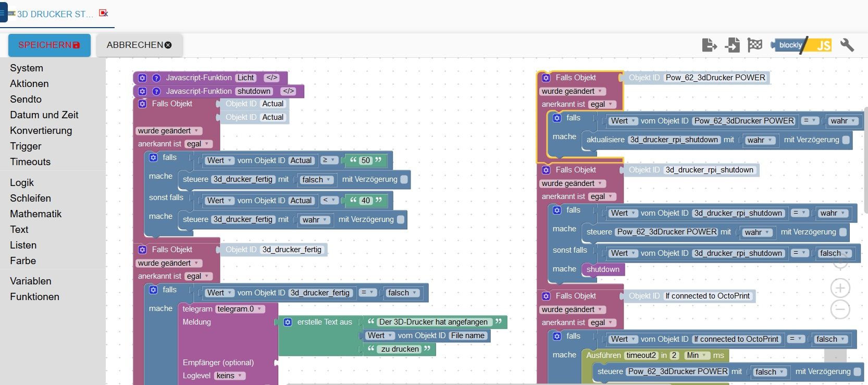Switch the blockly/JS view toggle
Screen dimensions: 868x385
point(802,45)
